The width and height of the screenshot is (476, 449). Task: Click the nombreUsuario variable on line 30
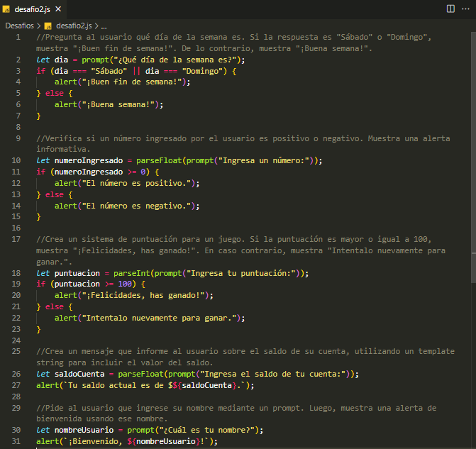84,430
